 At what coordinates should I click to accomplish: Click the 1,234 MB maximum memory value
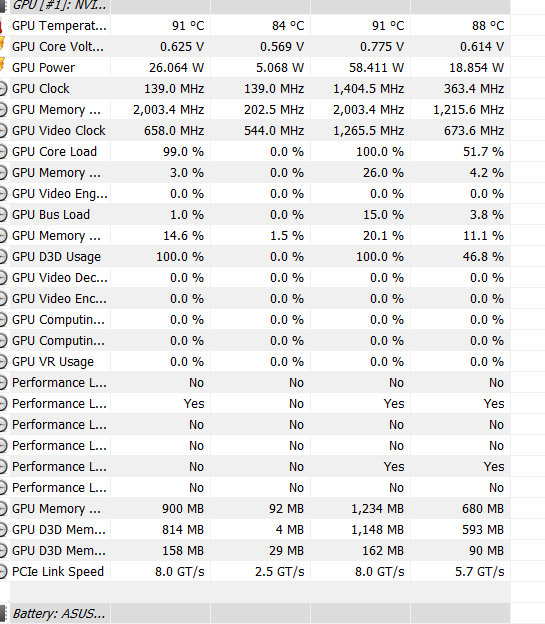(x=377, y=509)
